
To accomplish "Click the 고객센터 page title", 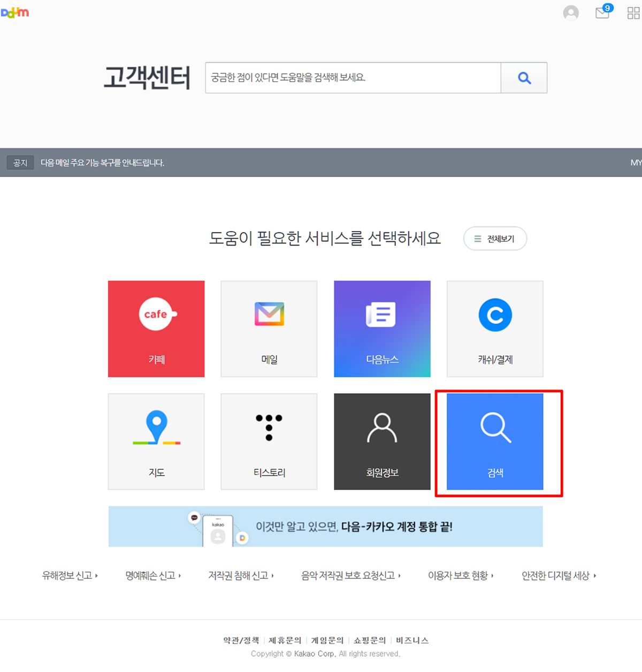I will coord(147,78).
